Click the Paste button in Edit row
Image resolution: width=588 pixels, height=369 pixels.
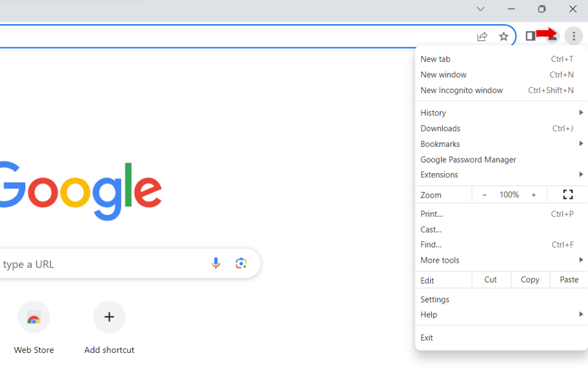coord(569,280)
